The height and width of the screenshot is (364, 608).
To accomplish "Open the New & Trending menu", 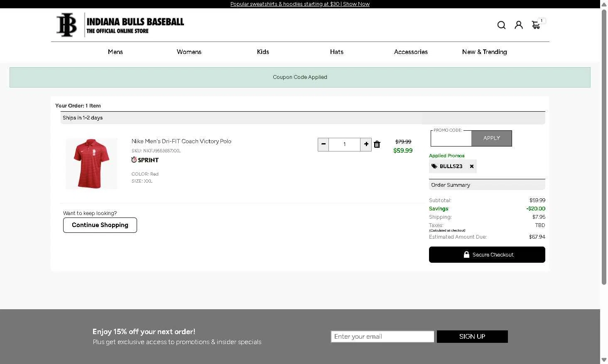I will pos(485,52).
